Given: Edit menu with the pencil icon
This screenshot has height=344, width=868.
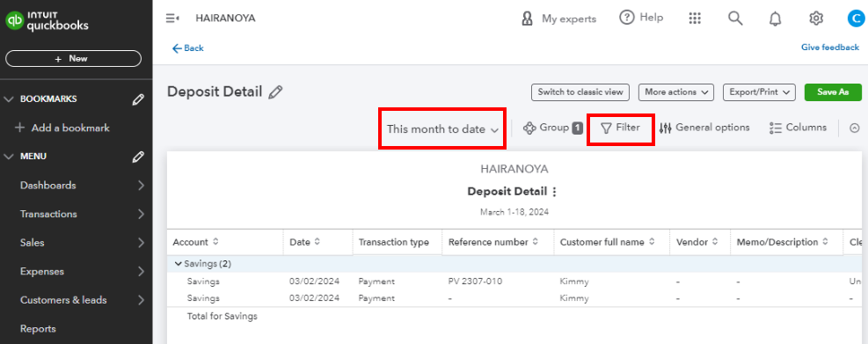Looking at the screenshot, I should pyautogui.click(x=138, y=157).
